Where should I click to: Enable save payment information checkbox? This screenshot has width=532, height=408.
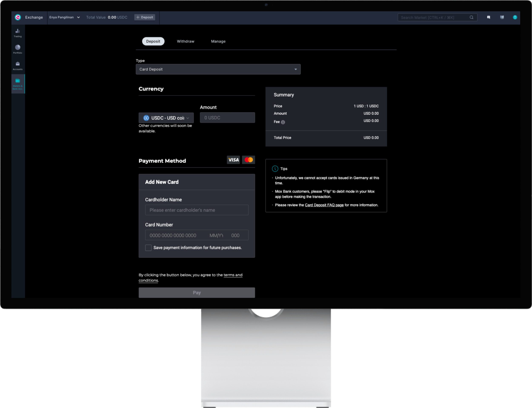coord(148,248)
